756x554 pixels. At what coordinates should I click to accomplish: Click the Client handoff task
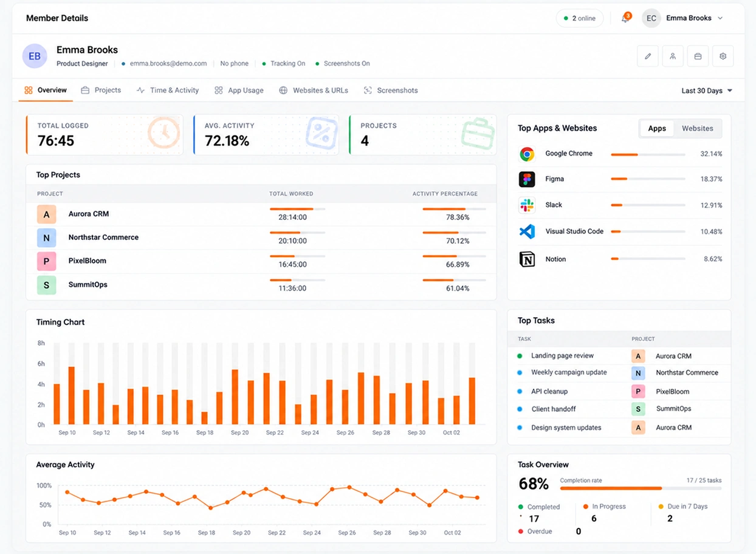pos(554,409)
